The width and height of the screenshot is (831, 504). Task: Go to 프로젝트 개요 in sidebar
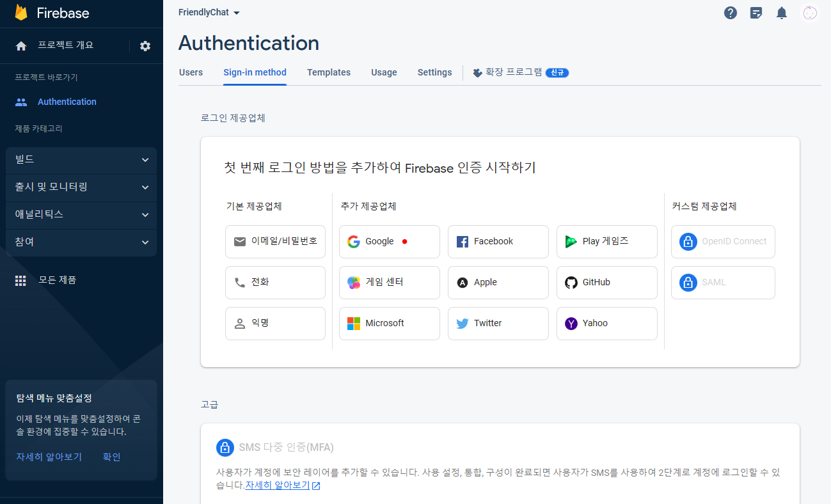(65, 45)
